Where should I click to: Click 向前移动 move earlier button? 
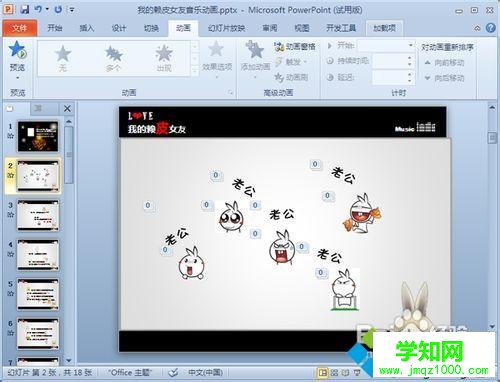(444, 62)
